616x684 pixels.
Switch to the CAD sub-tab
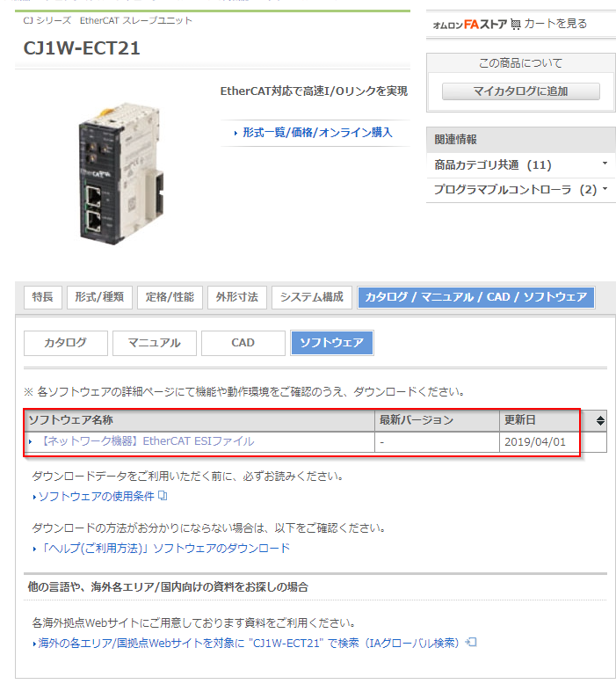[x=243, y=343]
